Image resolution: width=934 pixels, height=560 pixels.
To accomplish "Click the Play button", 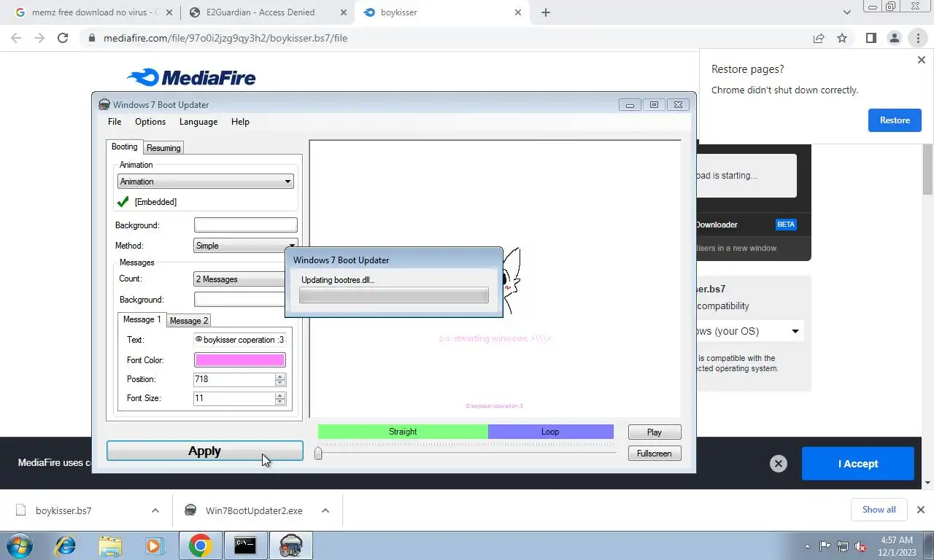I will [655, 432].
